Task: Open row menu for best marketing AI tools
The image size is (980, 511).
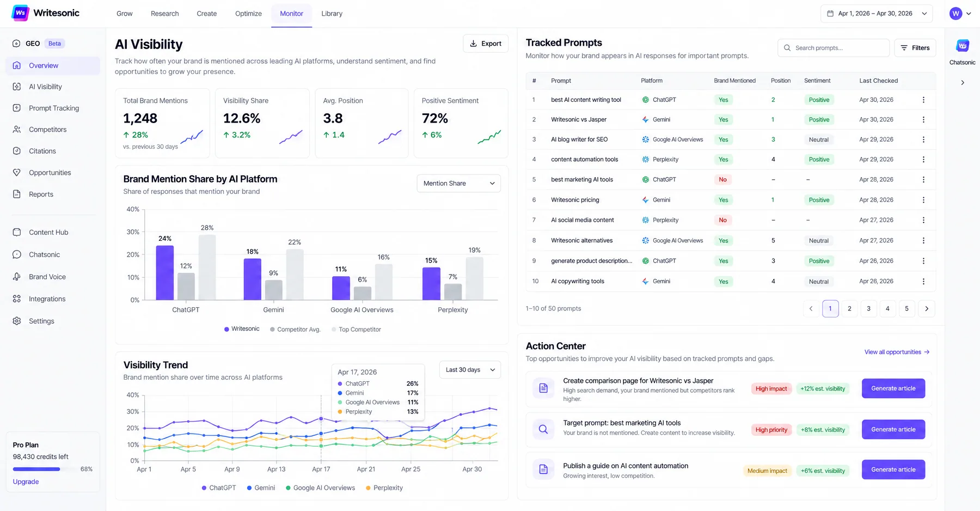Action: pyautogui.click(x=923, y=179)
